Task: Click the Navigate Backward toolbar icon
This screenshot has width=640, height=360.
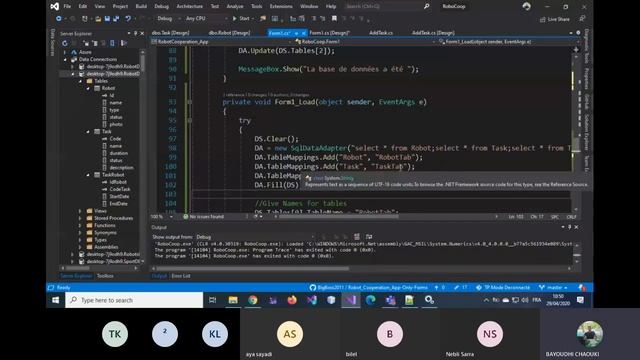Action: (x=59, y=18)
